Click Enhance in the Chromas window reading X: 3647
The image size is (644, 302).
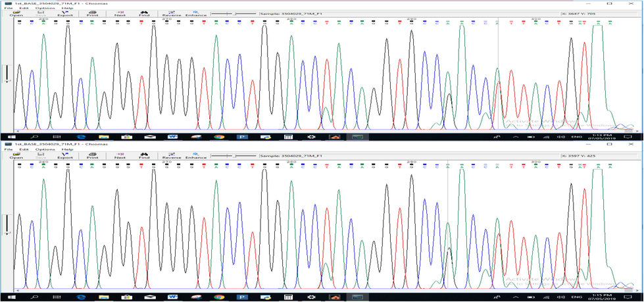pos(196,14)
